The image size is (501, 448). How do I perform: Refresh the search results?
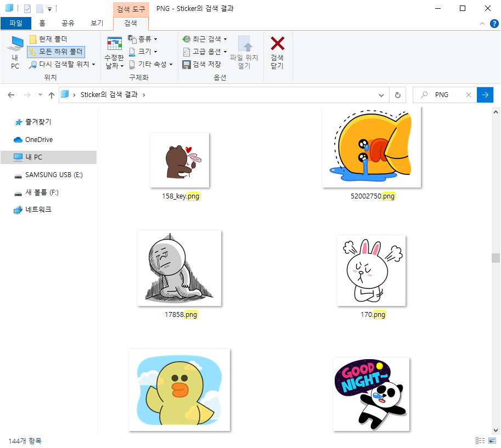coord(397,95)
